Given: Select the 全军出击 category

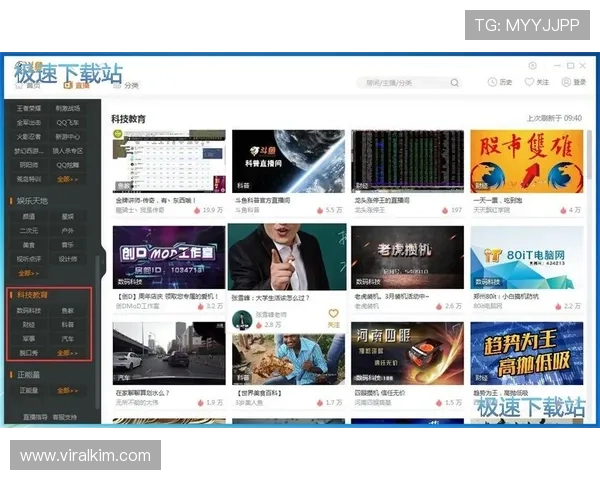Looking at the screenshot, I should point(29,122).
